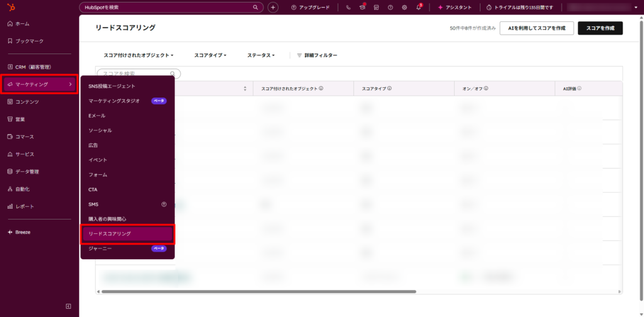Select リードスコアリング from the flyout menu
The height and width of the screenshot is (317, 644).
click(128, 233)
